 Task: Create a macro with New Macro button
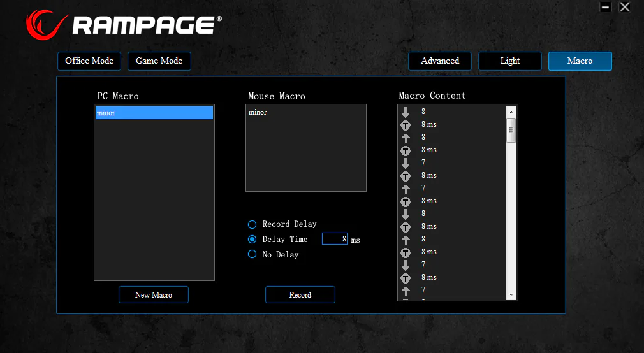(x=154, y=295)
